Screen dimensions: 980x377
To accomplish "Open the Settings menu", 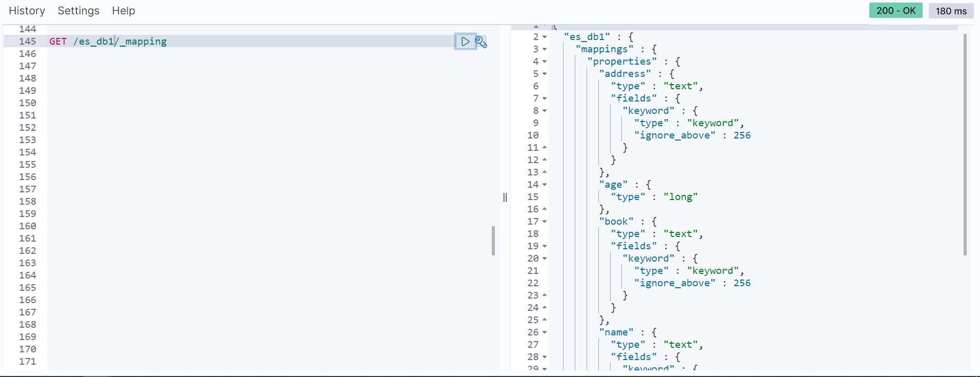I will pos(78,11).
